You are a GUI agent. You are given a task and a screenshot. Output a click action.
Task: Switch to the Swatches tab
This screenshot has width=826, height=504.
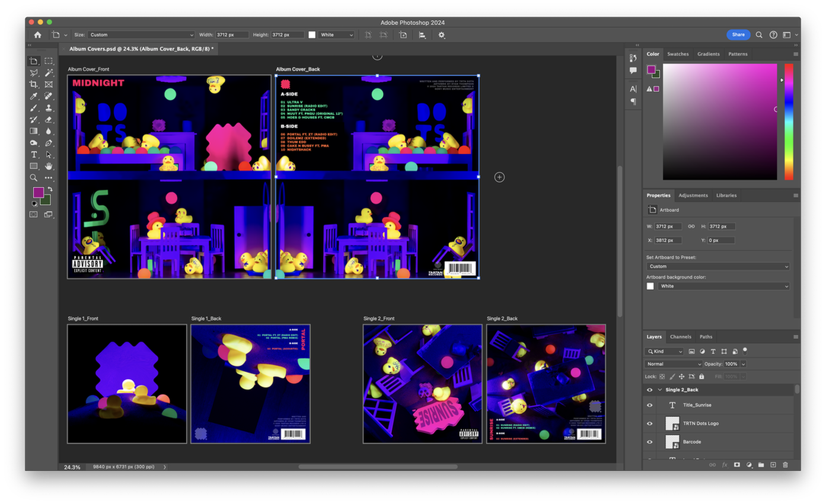pyautogui.click(x=678, y=54)
